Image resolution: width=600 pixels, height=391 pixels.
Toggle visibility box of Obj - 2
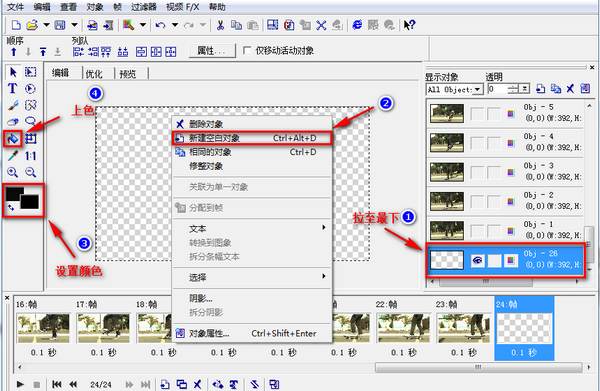pyautogui.click(x=477, y=202)
